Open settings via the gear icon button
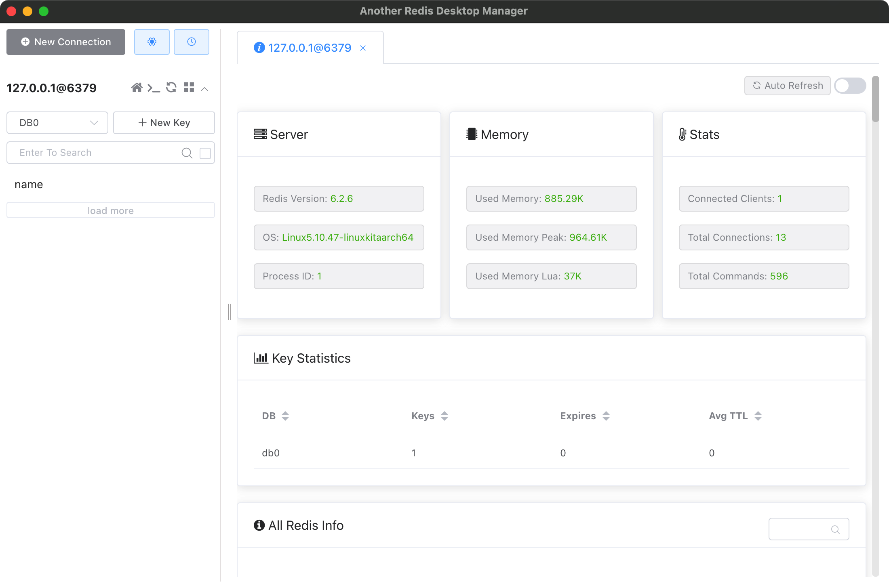 tap(152, 42)
